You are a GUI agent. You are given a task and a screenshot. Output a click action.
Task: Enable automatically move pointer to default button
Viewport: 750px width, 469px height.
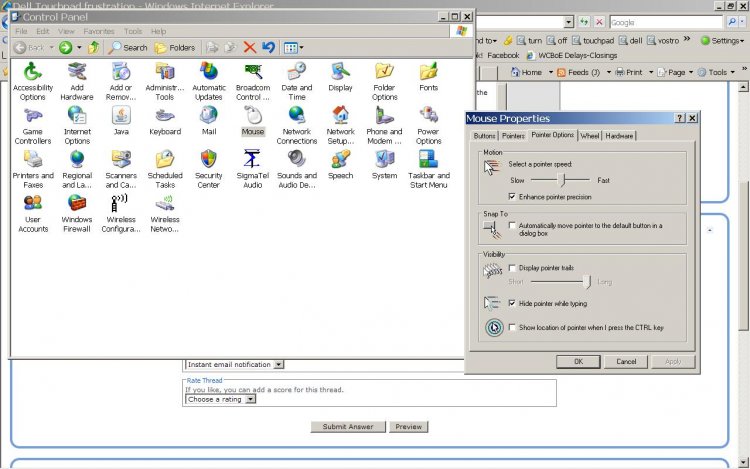coord(512,225)
